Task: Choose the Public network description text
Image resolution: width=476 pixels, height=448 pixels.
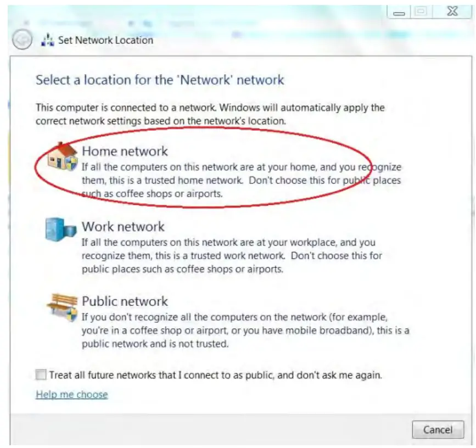Action: (x=245, y=330)
